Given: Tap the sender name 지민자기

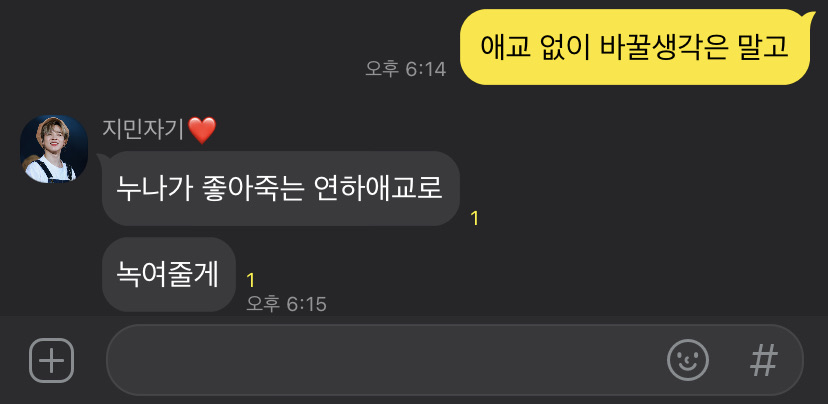Looking at the screenshot, I should [x=143, y=129].
